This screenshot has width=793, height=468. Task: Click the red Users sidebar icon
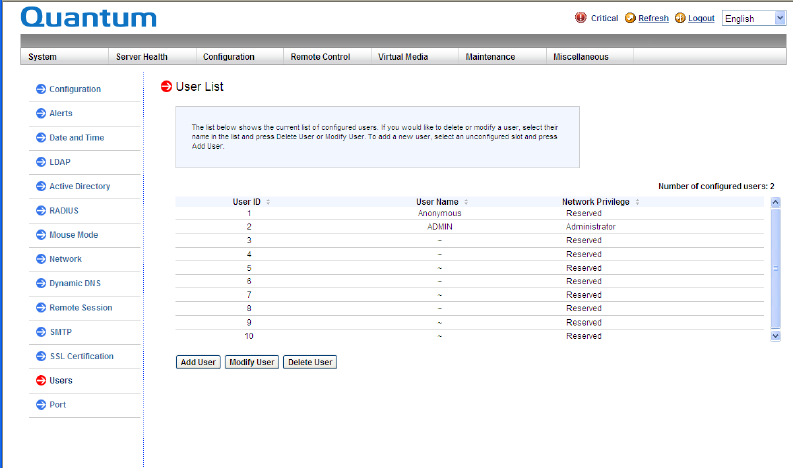tap(41, 381)
